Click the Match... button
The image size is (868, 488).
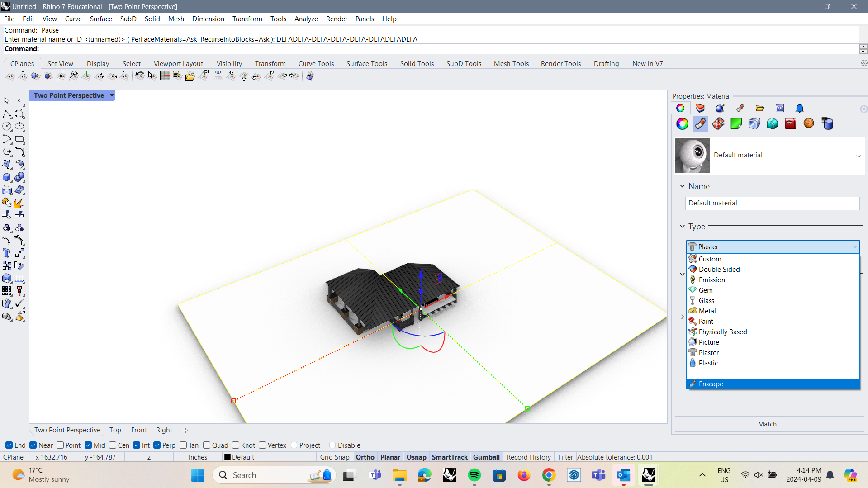click(x=769, y=424)
